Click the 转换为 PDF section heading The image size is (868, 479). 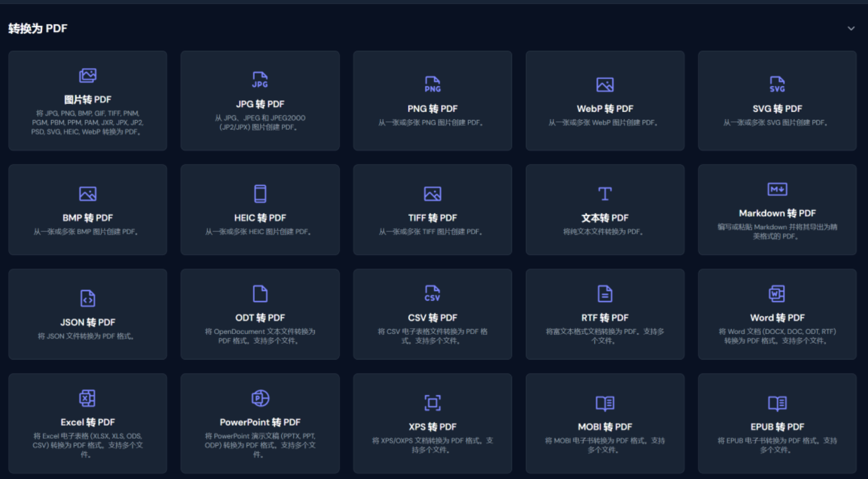[x=38, y=28]
